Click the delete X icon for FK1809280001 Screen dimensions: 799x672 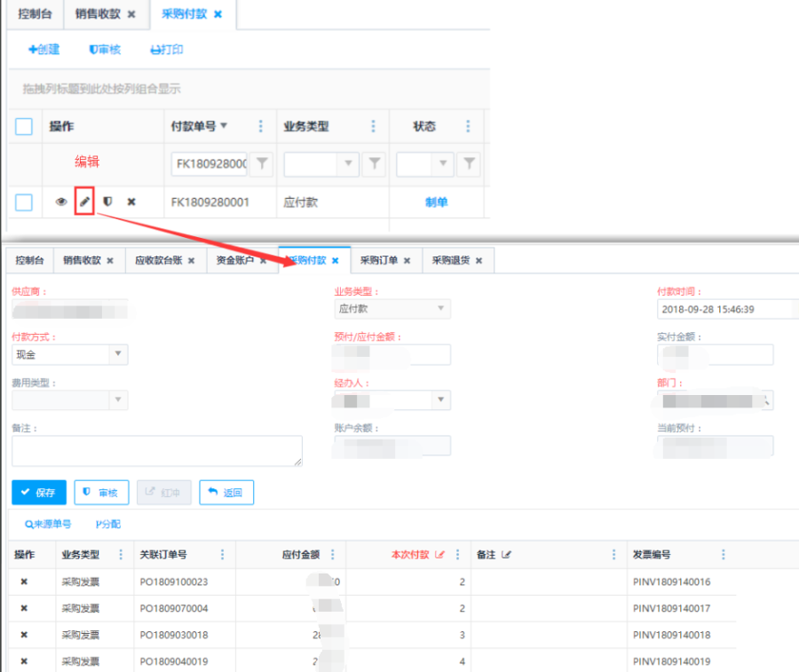click(131, 202)
